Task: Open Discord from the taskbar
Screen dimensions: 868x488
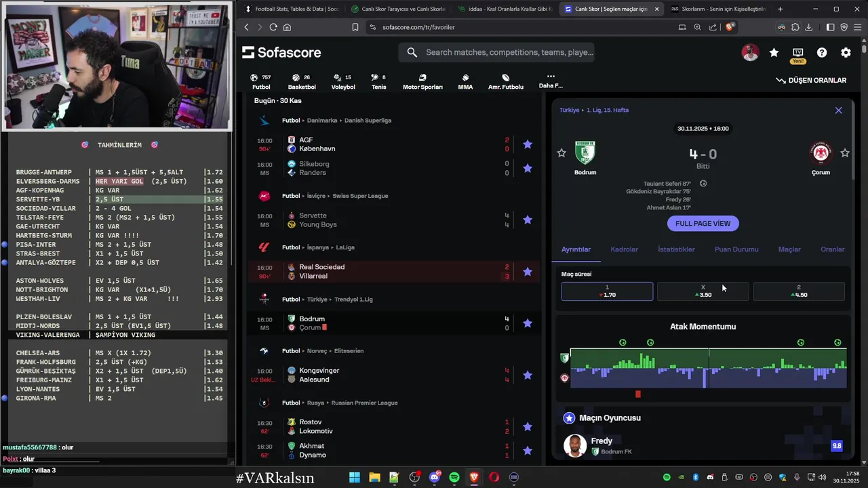Action: (435, 477)
